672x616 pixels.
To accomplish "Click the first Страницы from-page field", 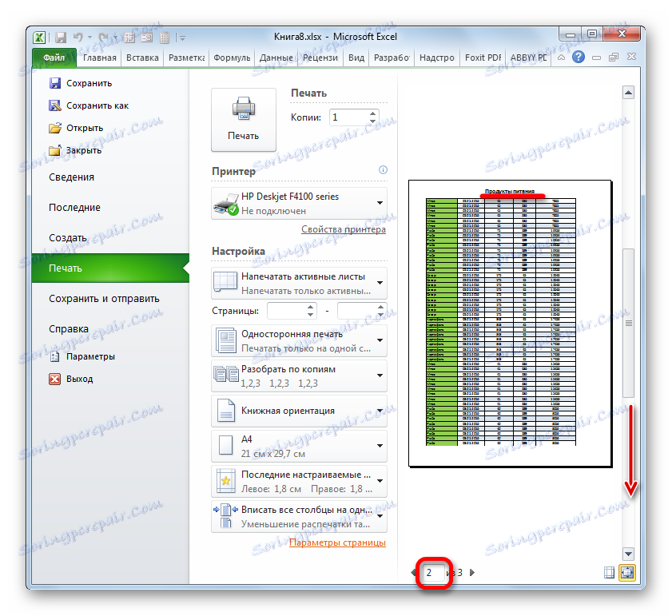I will point(287,311).
